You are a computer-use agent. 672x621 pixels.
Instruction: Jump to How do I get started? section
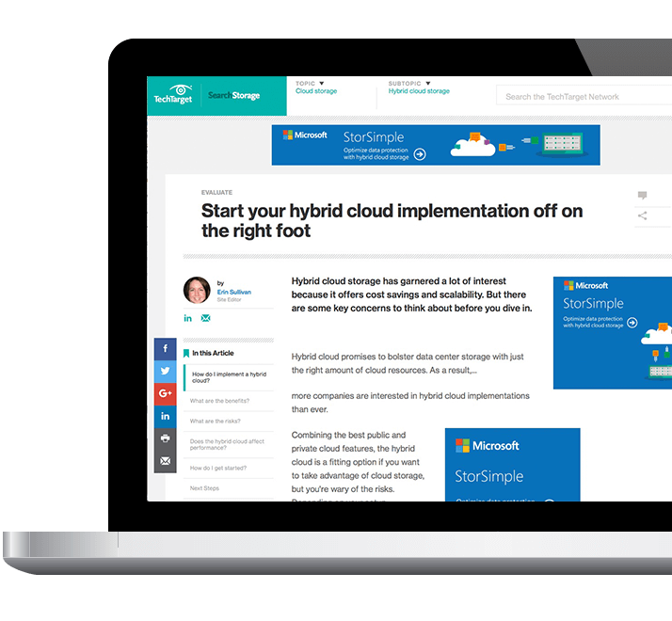pos(218,468)
